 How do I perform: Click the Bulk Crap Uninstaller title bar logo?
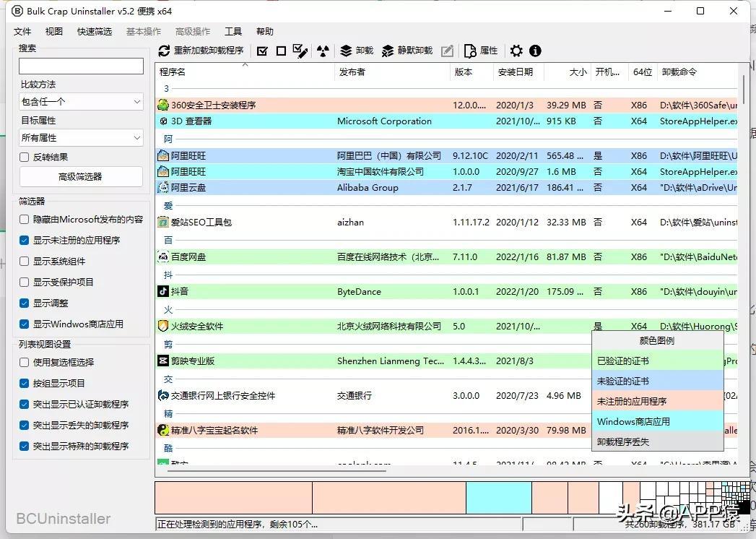(x=17, y=11)
